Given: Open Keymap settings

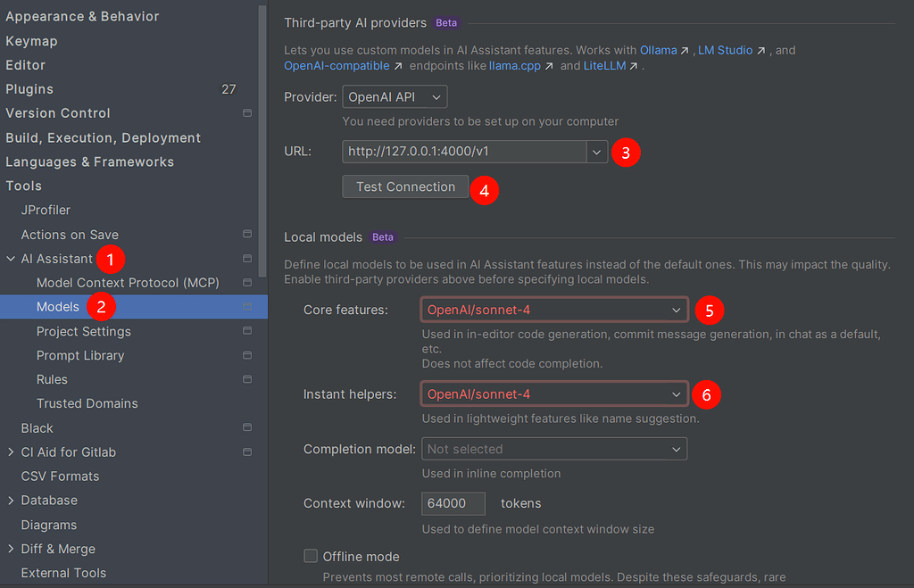Looking at the screenshot, I should click(x=31, y=41).
